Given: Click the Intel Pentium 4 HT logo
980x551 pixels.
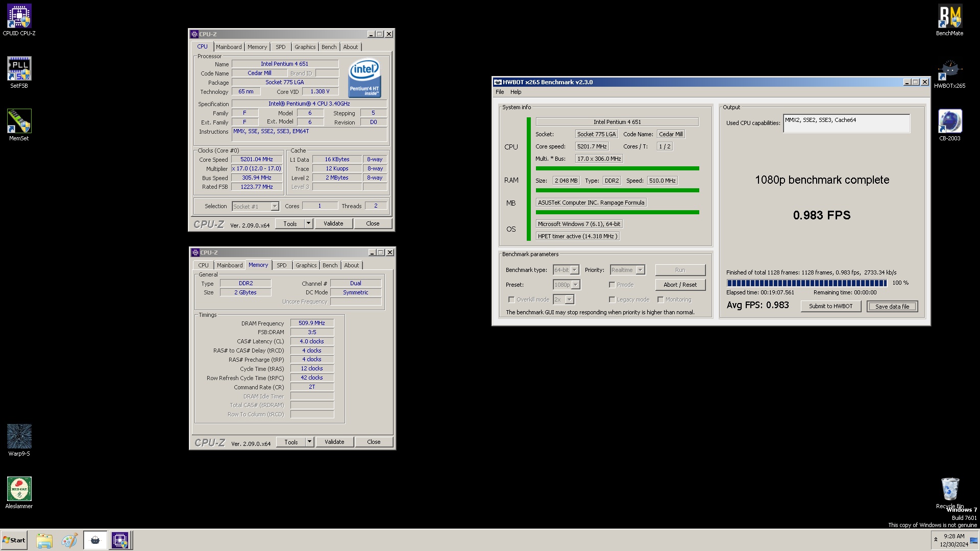Looking at the screenshot, I should tap(364, 78).
